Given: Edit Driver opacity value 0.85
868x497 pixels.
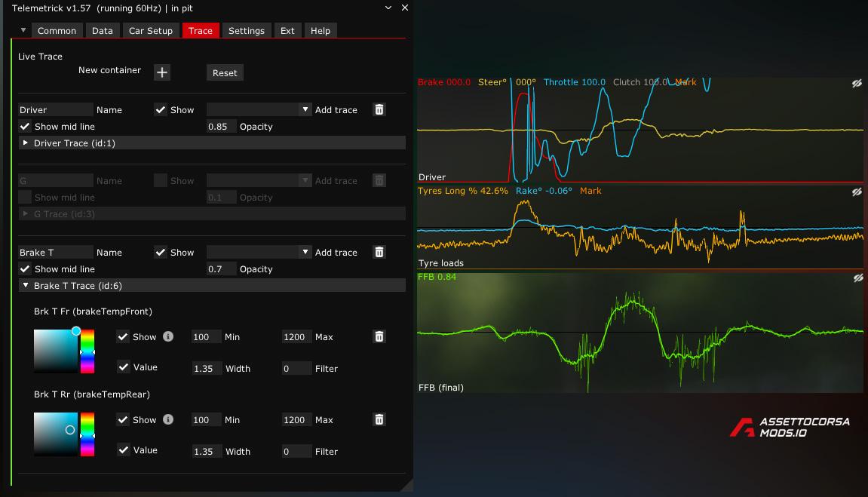Looking at the screenshot, I should 222,126.
